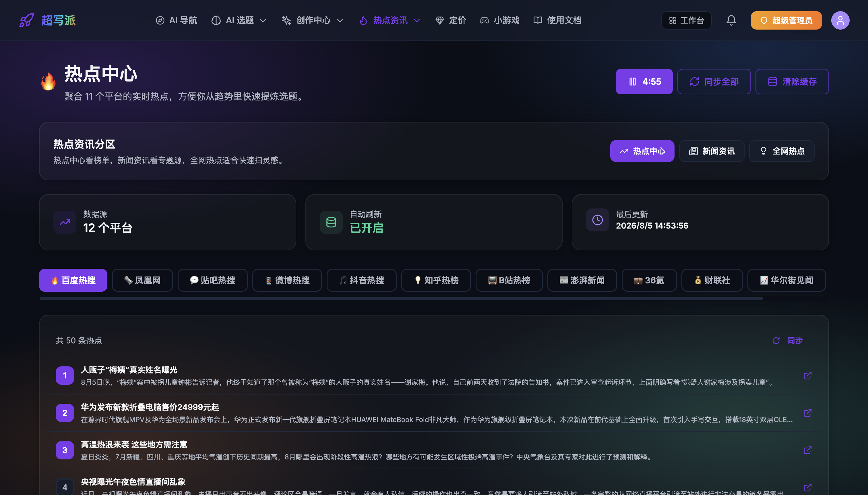868x495 pixels.
Task: Select the 财联社 tab
Action: tap(712, 280)
